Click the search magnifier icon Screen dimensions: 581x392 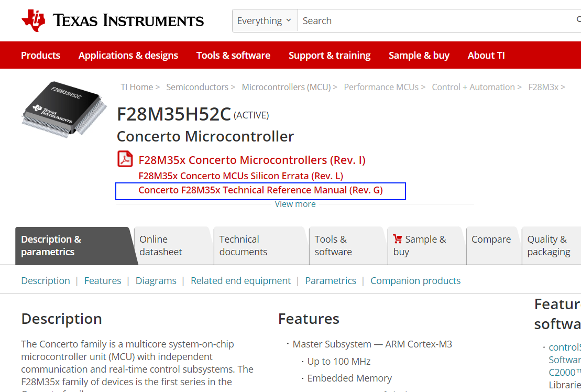click(x=578, y=20)
